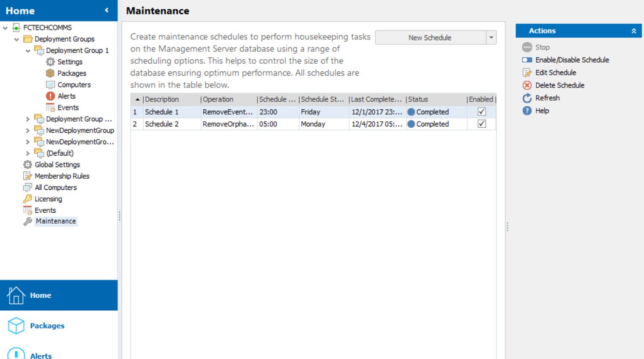Screen dimensions: 644x359
Task: Click the Enable/Disable Schedule toggle icon
Action: tap(527, 60)
